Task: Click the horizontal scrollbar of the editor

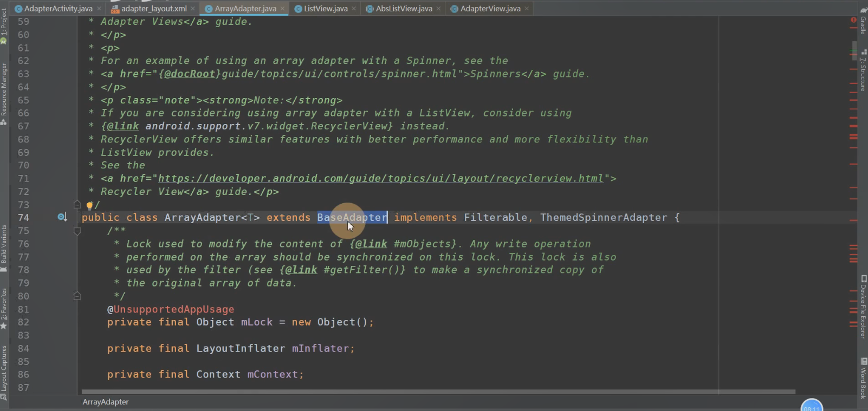Action: pyautogui.click(x=438, y=392)
